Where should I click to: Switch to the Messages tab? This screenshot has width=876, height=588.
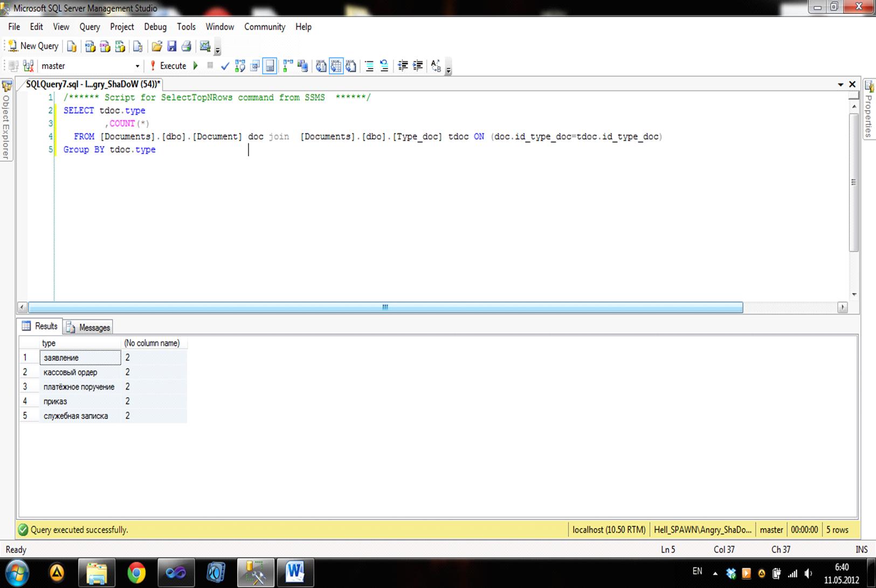[88, 327]
